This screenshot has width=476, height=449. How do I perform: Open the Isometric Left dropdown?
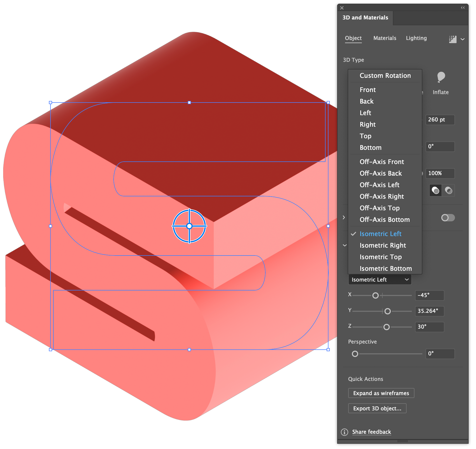point(380,279)
